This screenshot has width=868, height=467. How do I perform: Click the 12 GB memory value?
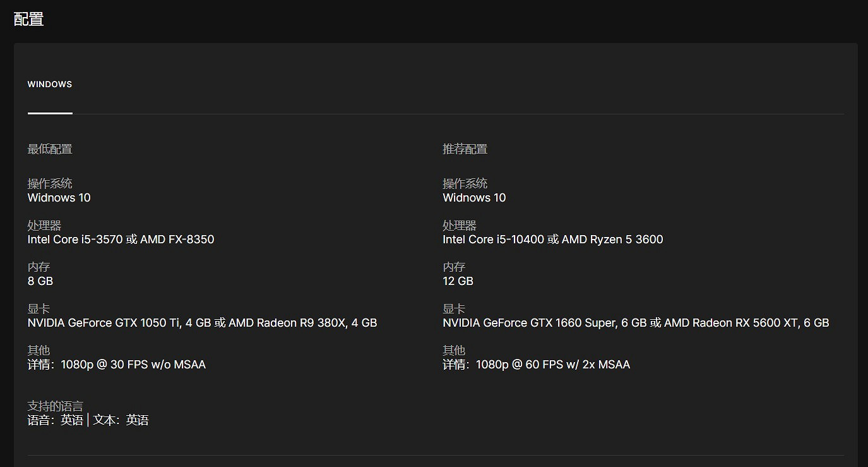[x=458, y=281]
